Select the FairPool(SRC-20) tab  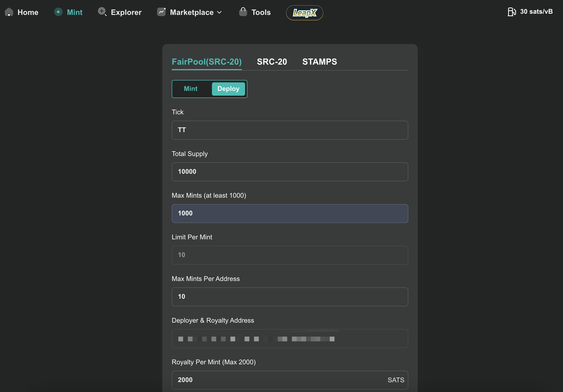coord(207,62)
